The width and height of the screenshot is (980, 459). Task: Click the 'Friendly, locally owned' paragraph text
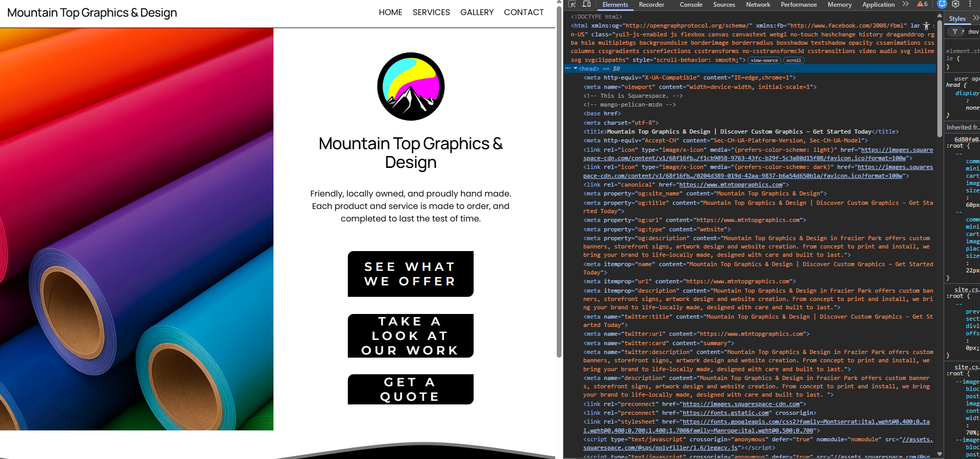411,206
